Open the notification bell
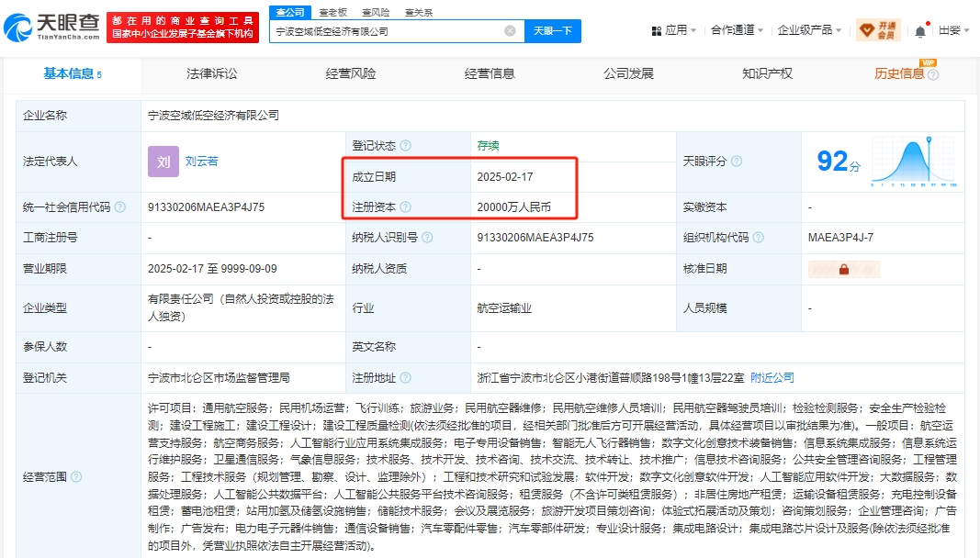This screenshot has width=980, height=558. point(920,31)
